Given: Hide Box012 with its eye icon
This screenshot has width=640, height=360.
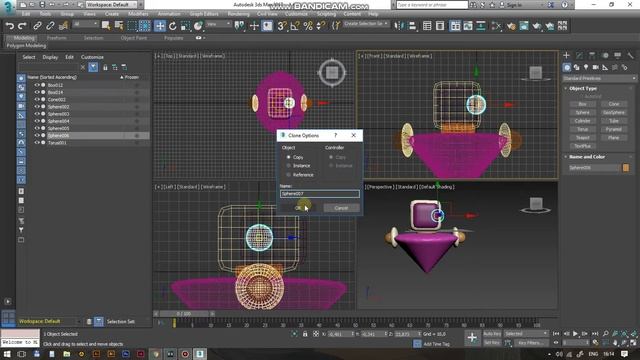Looking at the screenshot, I should [37, 85].
